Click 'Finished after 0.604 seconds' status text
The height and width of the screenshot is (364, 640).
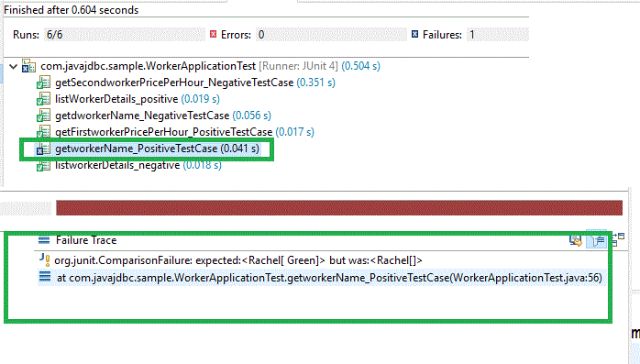tap(72, 10)
